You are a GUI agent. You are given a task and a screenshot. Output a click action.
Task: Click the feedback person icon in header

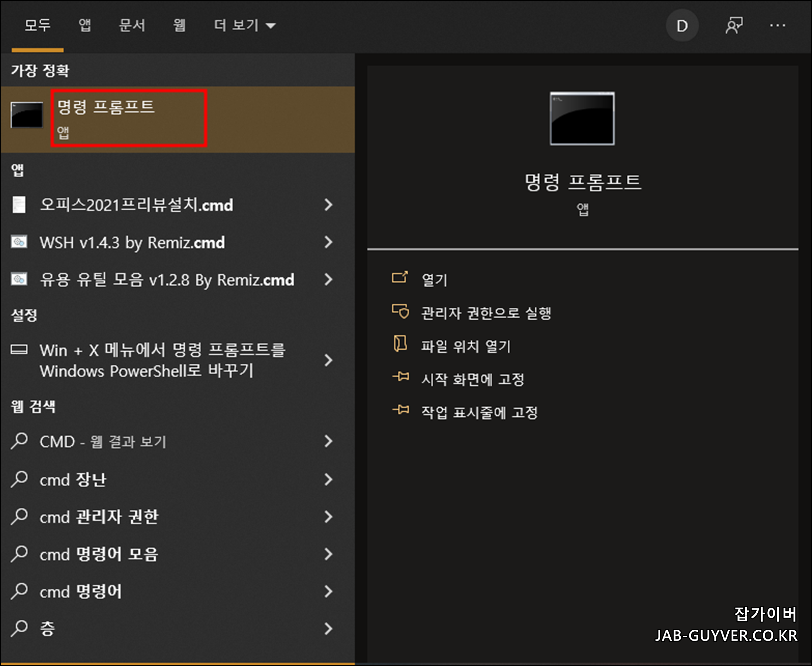pos(734,26)
